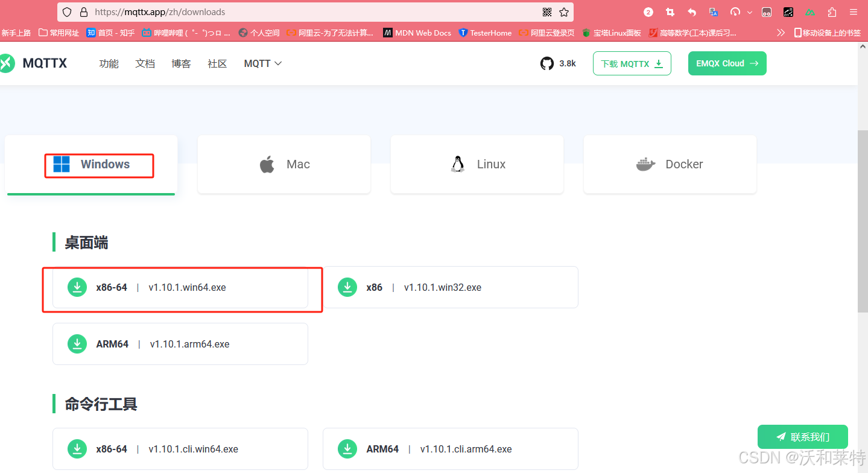The width and height of the screenshot is (868, 473).
Task: Click the undo arrow toolbar icon
Action: point(692,12)
